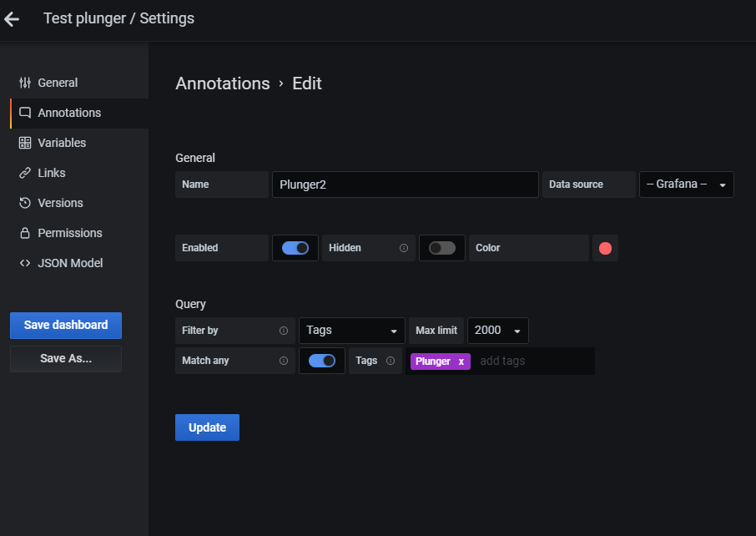The height and width of the screenshot is (536, 756).
Task: Go back using the arrow icon
Action: (12, 19)
